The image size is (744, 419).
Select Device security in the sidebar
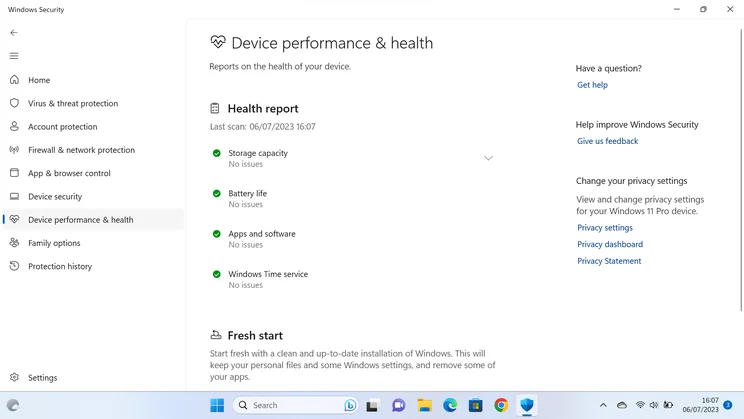click(x=93, y=196)
